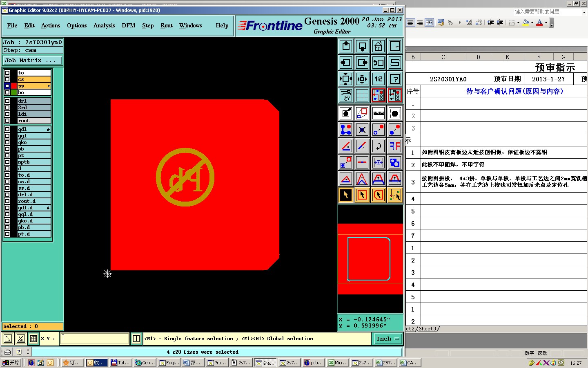Toggle the 'ss' layer checkbox

pos(7,86)
